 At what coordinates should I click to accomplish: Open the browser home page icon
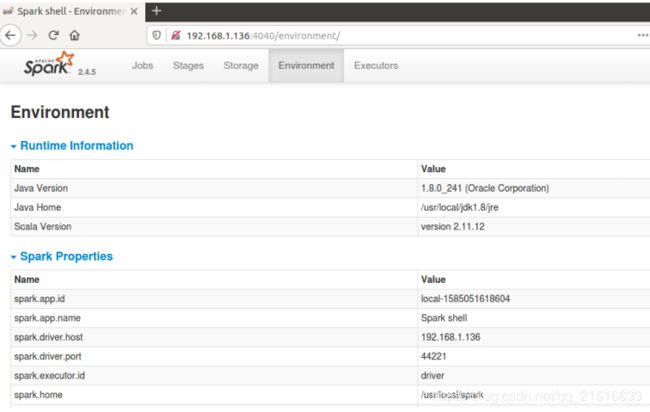point(75,35)
